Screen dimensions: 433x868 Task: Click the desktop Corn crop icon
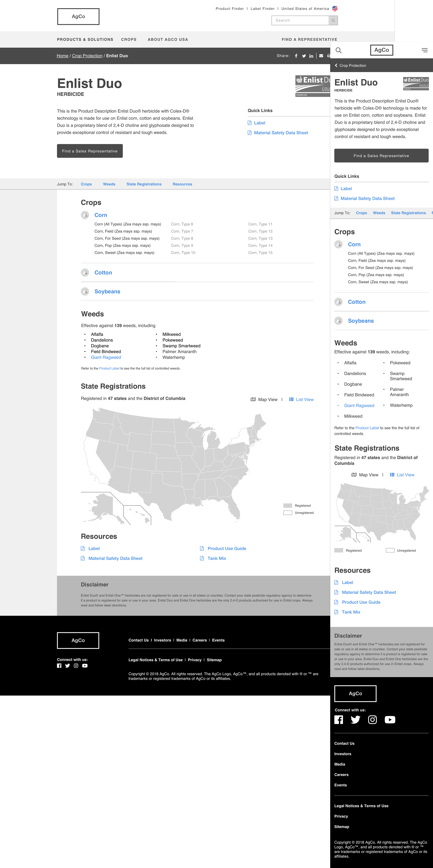[85, 215]
